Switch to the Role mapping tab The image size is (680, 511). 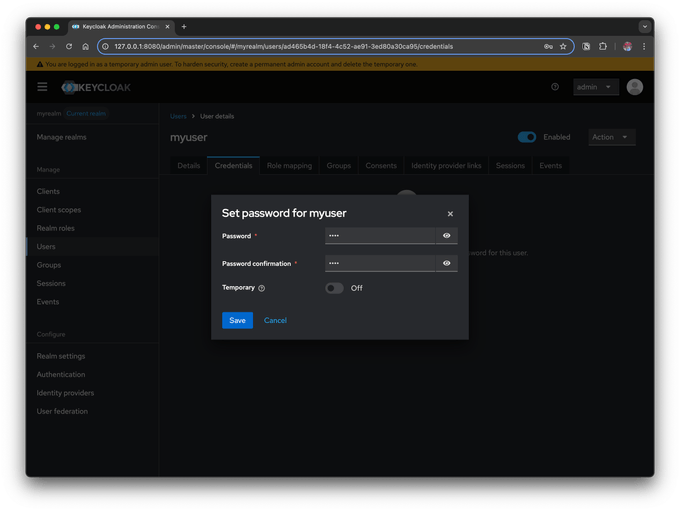(x=289, y=166)
